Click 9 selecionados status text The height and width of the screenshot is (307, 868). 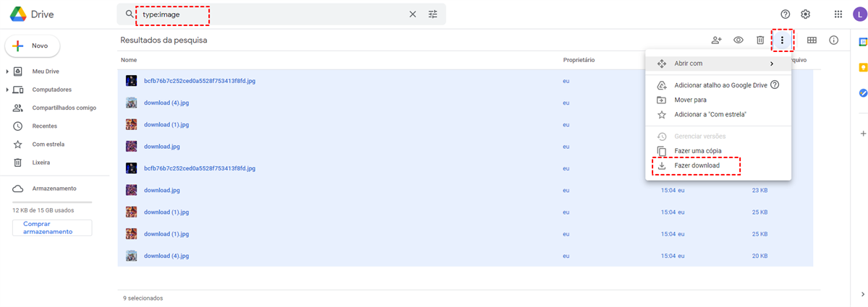142,298
